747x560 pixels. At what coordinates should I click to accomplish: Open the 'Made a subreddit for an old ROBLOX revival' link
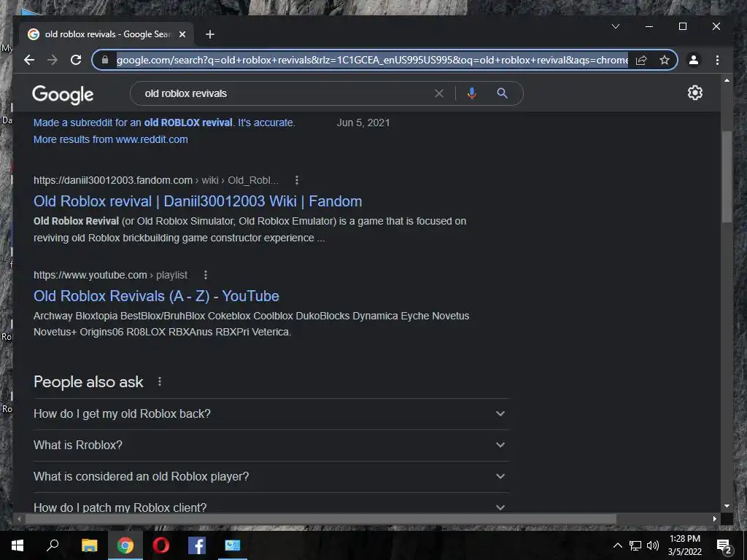point(164,122)
